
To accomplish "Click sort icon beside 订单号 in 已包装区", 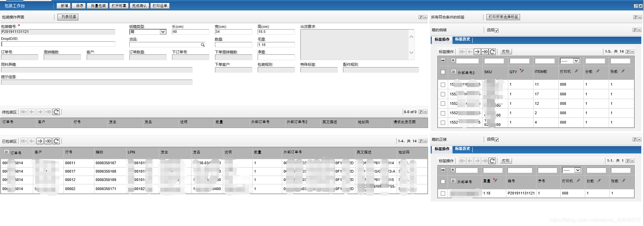I will [x=6, y=152].
